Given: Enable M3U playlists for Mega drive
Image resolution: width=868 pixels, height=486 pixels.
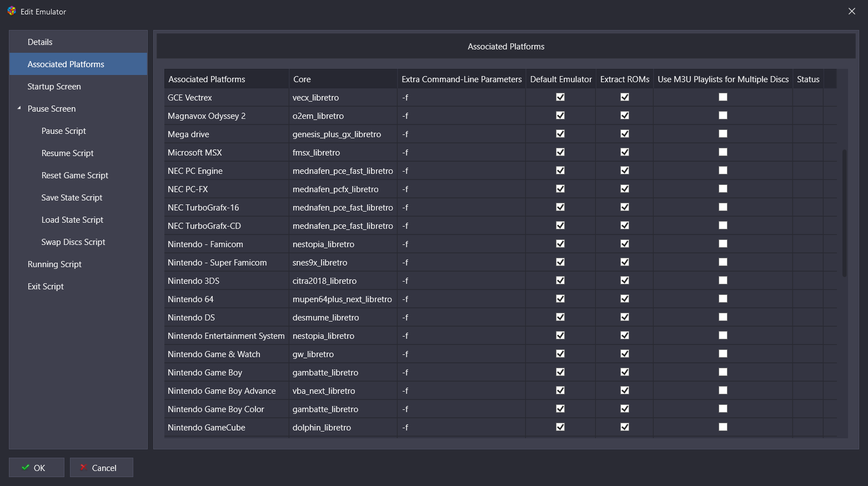Looking at the screenshot, I should pyautogui.click(x=723, y=134).
